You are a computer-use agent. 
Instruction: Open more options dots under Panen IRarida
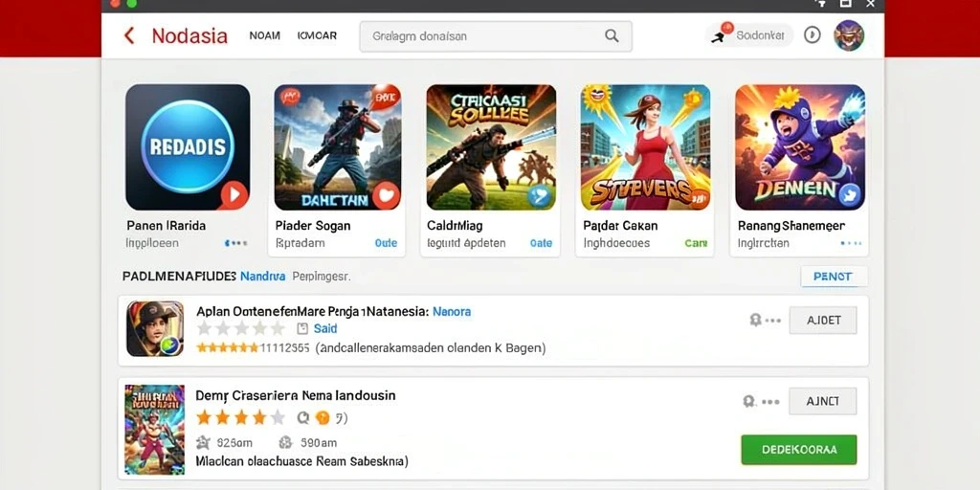click(235, 243)
